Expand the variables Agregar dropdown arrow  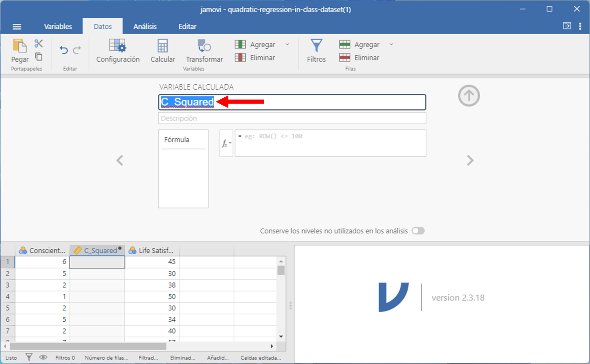pos(287,44)
